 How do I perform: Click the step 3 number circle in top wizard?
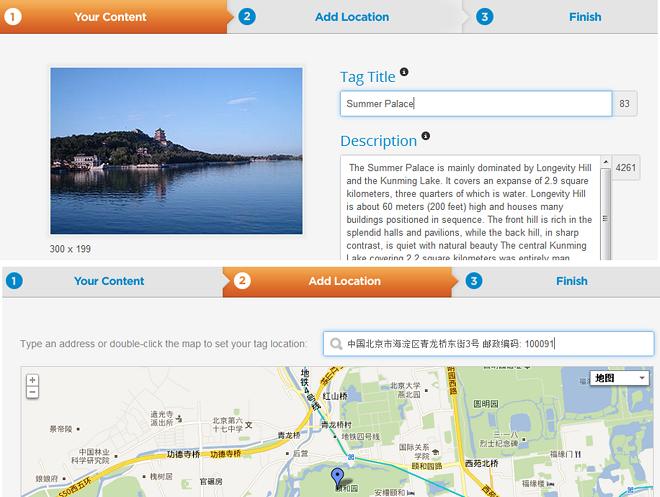pyautogui.click(x=484, y=17)
